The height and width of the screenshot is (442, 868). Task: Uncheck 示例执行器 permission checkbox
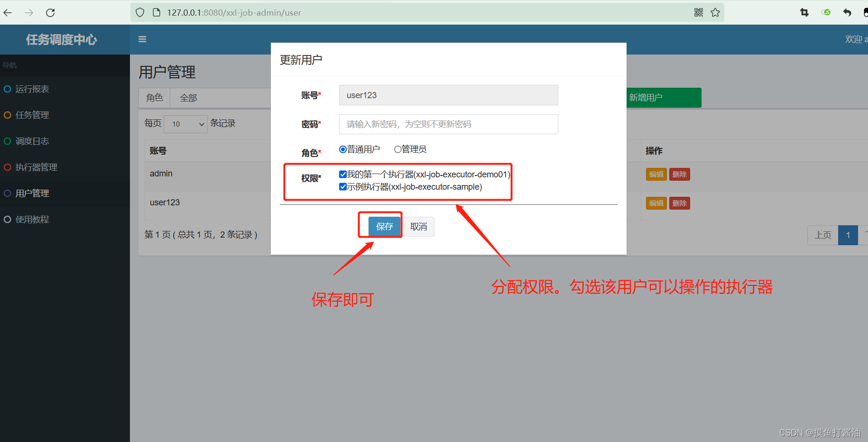point(343,186)
